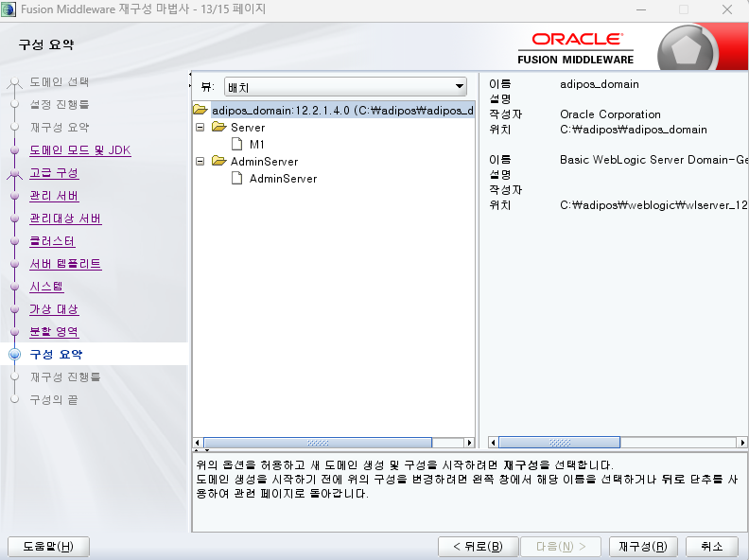Screen dimensions: 749x560
Task: Click the adipos_domain name value
Action: tap(600, 84)
